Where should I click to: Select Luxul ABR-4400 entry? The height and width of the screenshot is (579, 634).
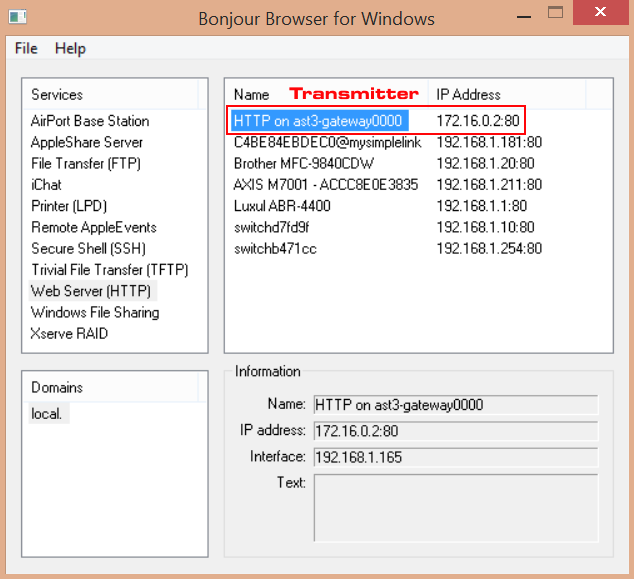pyautogui.click(x=282, y=206)
